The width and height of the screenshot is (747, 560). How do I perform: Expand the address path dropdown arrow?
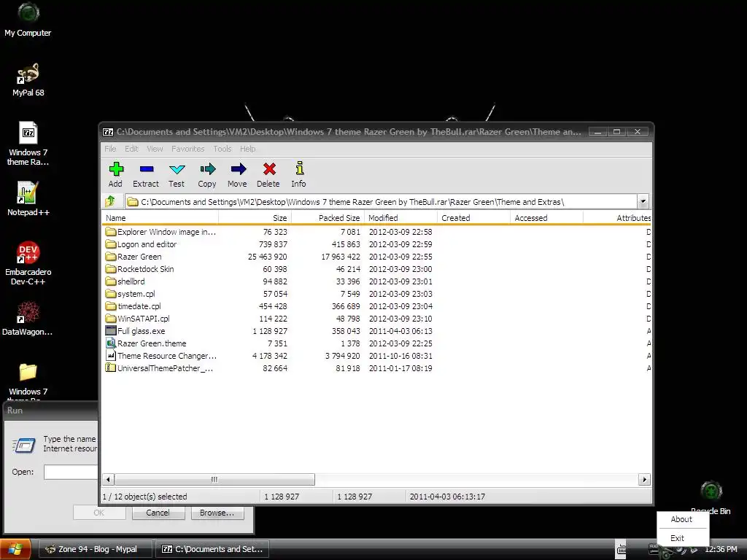(643, 201)
